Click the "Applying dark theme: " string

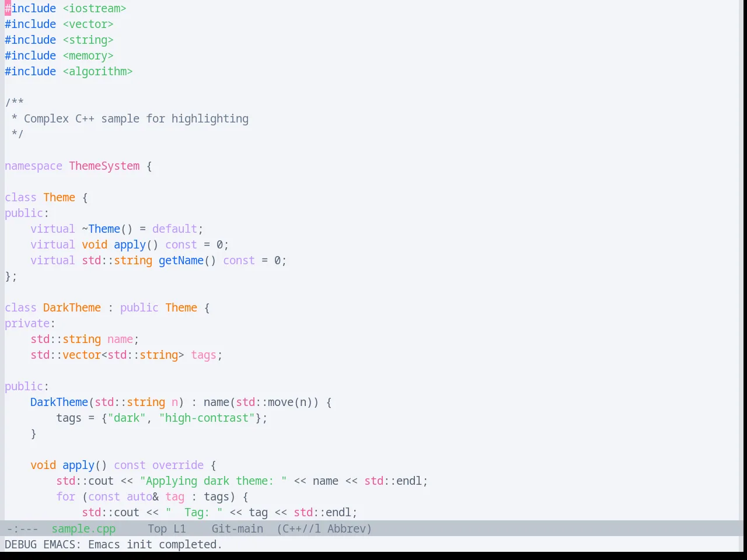(214, 481)
